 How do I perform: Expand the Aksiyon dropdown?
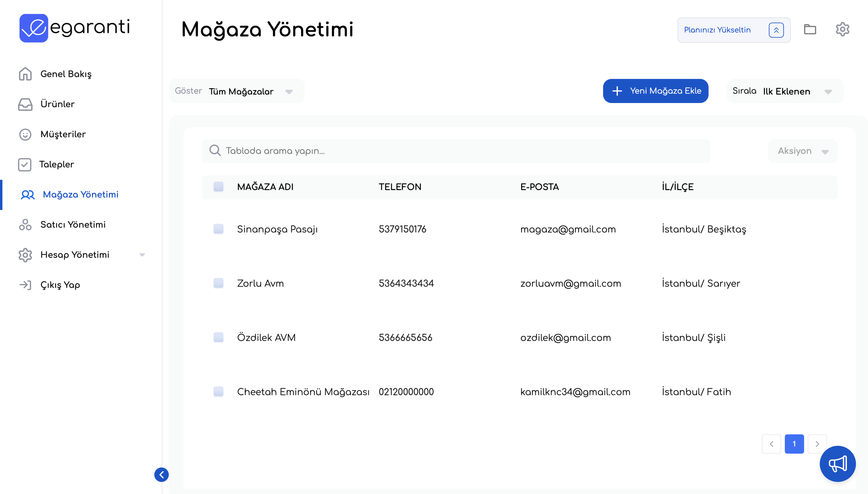[x=803, y=151]
